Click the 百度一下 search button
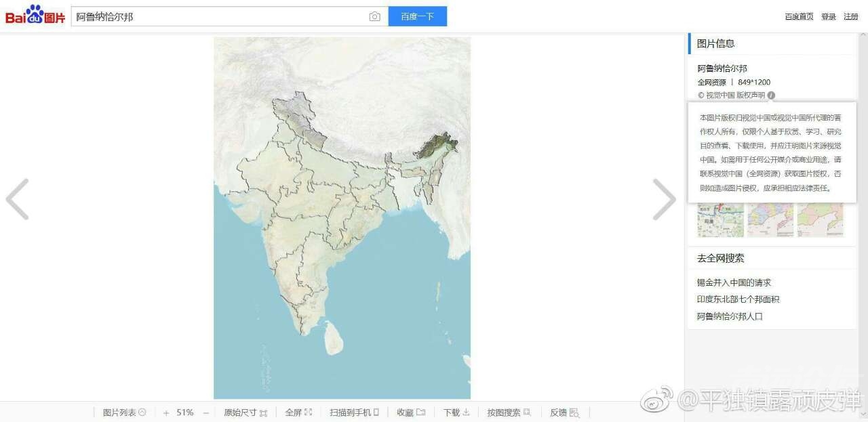Screen dimensions: 868x422 417,17
